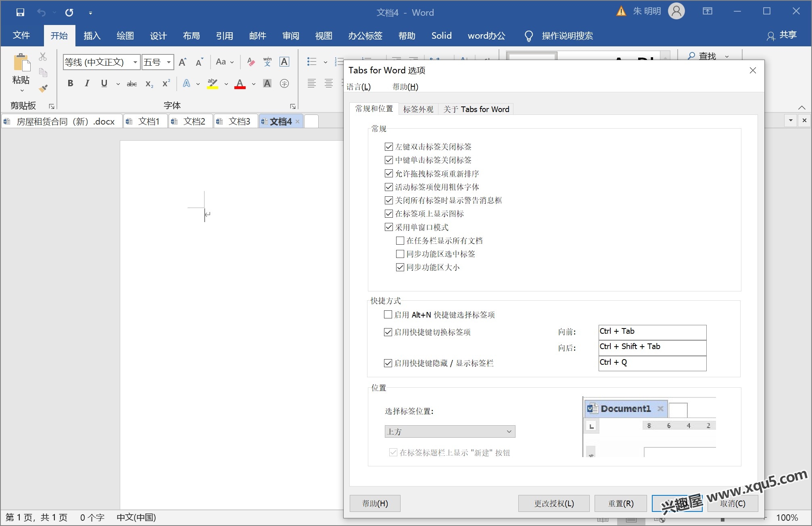812x526 pixels.
Task: Toggle 允许拖拽标签项重新排序 checkbox
Action: click(x=389, y=174)
